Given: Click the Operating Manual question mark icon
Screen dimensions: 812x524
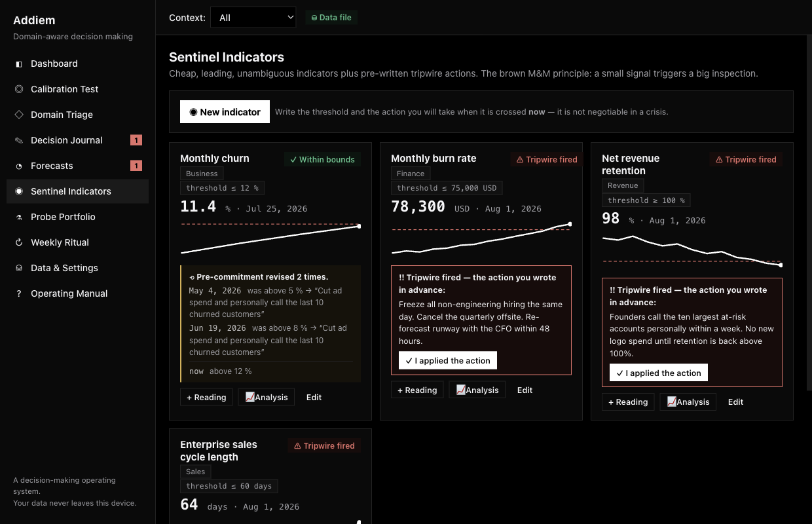Looking at the screenshot, I should (19, 293).
